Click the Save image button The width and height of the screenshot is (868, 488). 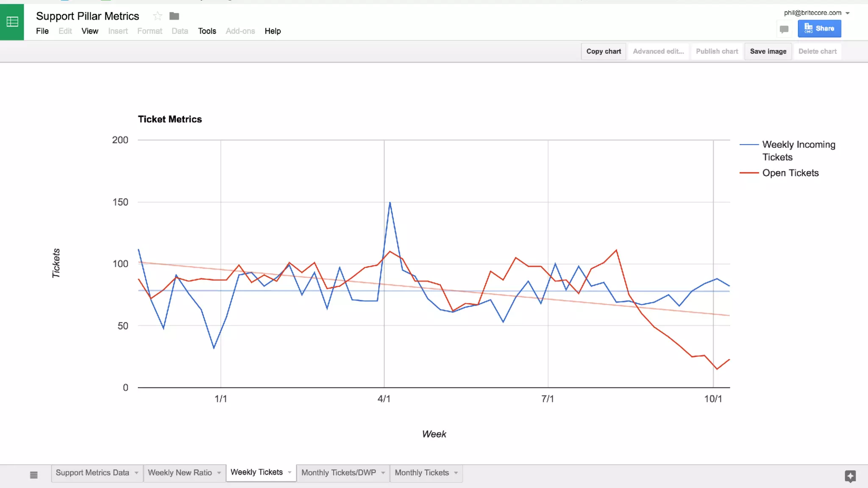coord(768,51)
